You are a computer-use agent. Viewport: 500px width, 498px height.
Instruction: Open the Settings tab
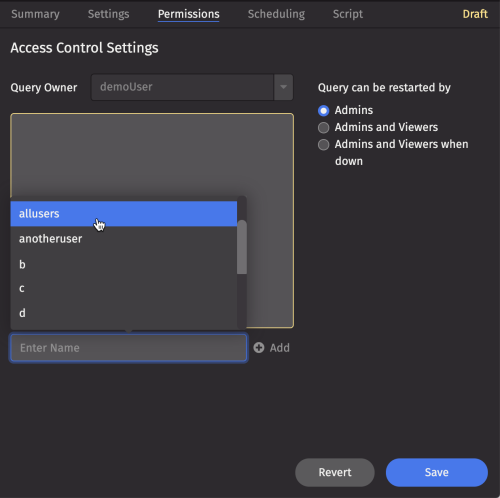click(x=108, y=14)
